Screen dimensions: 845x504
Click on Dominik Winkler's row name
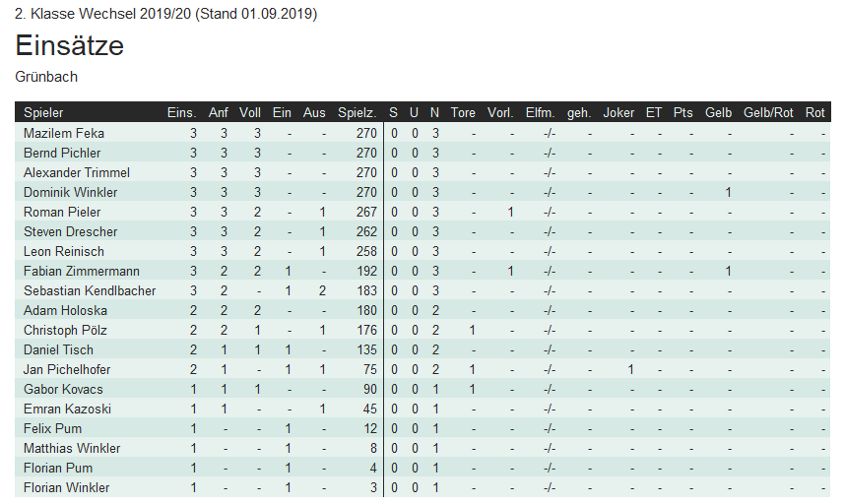[71, 192]
